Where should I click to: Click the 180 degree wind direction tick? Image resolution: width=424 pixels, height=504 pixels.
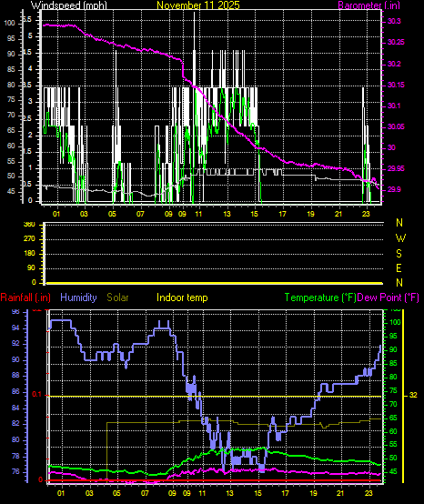[29, 254]
